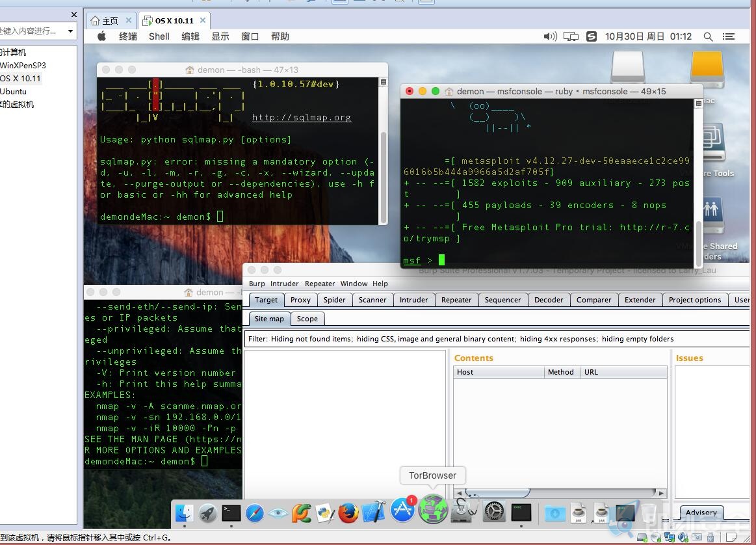Open the Apple menu
The width and height of the screenshot is (756, 545).
[102, 36]
